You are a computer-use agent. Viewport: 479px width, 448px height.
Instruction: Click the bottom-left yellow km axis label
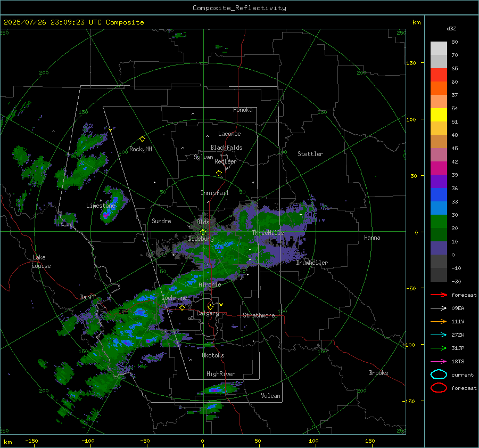click(7, 442)
